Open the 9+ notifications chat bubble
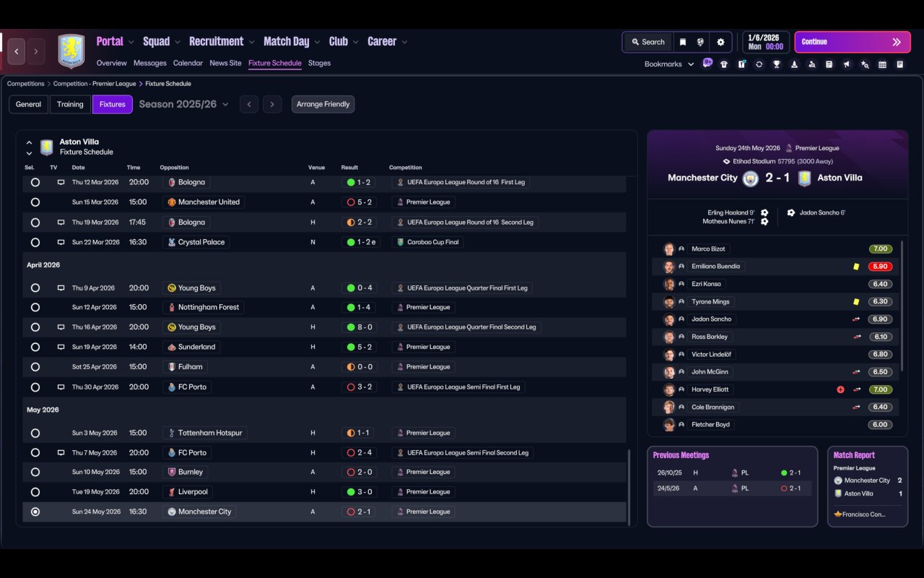Screen dimensions: 924x578 click(707, 63)
